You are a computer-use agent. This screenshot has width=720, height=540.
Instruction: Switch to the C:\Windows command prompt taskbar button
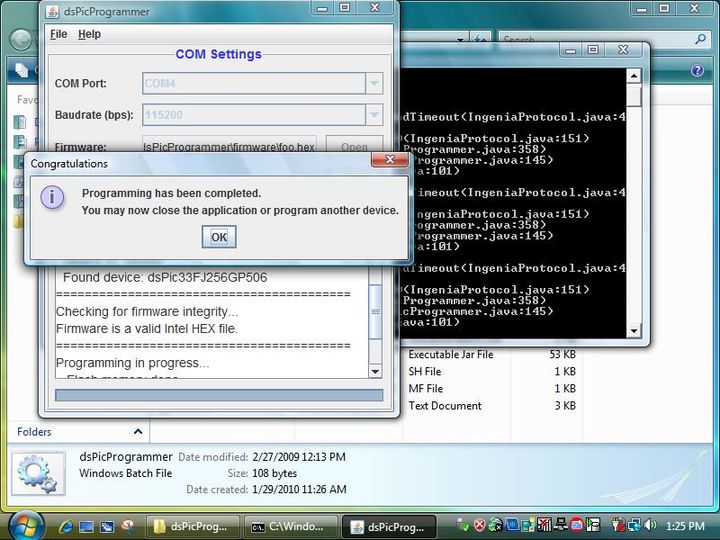pos(290,526)
